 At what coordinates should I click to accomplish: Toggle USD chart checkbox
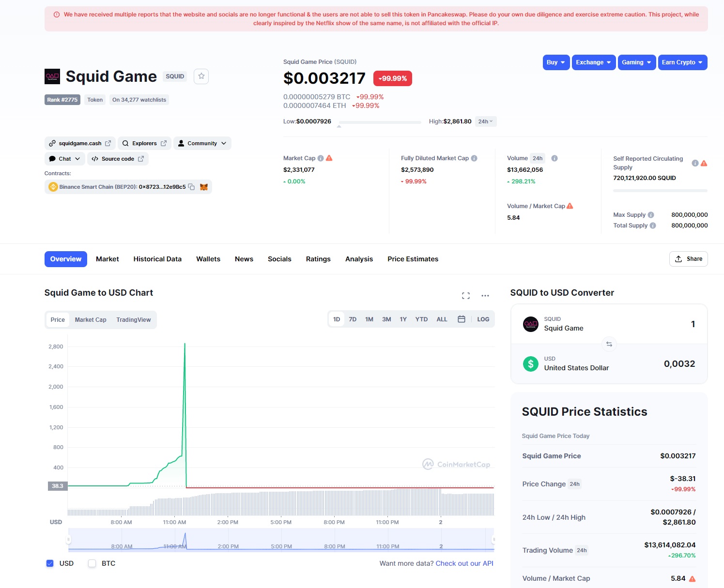(x=50, y=563)
